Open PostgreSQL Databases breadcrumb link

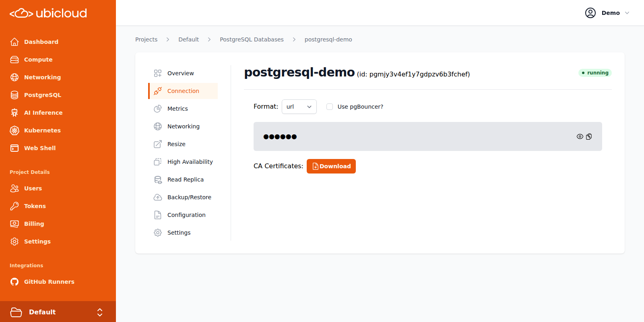pyautogui.click(x=252, y=39)
